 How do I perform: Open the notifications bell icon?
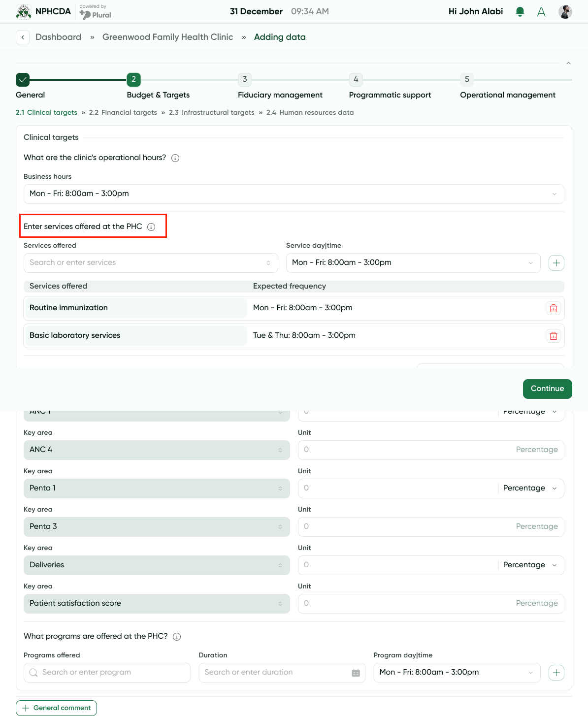point(520,11)
